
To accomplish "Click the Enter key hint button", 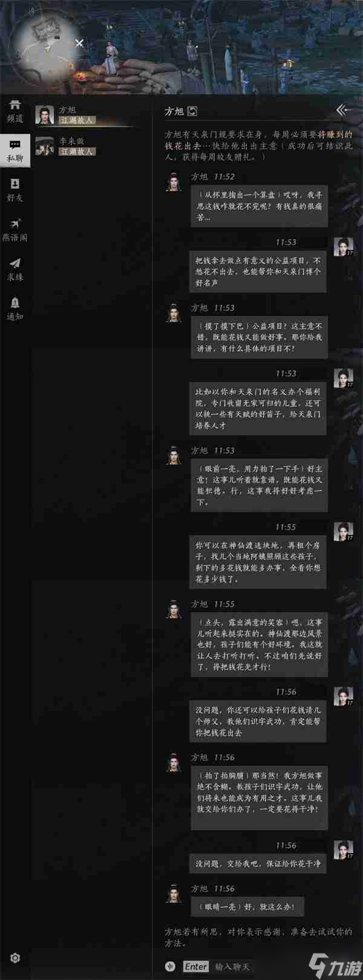I will click(196, 967).
